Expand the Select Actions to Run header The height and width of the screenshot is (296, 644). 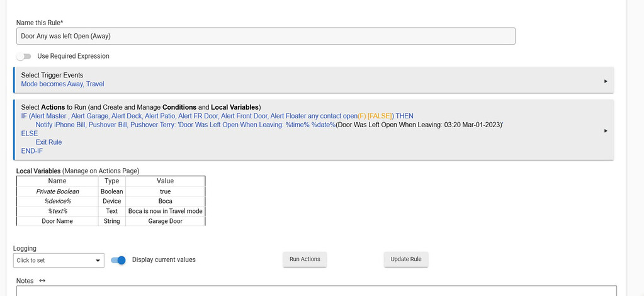140,107
